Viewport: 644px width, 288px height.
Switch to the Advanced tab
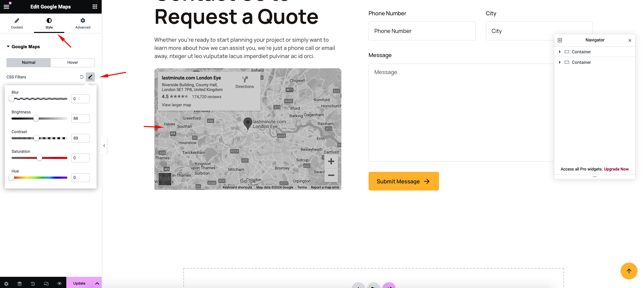[83, 23]
